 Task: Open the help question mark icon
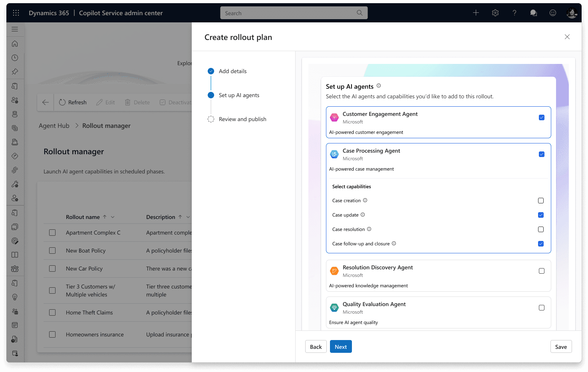click(514, 13)
